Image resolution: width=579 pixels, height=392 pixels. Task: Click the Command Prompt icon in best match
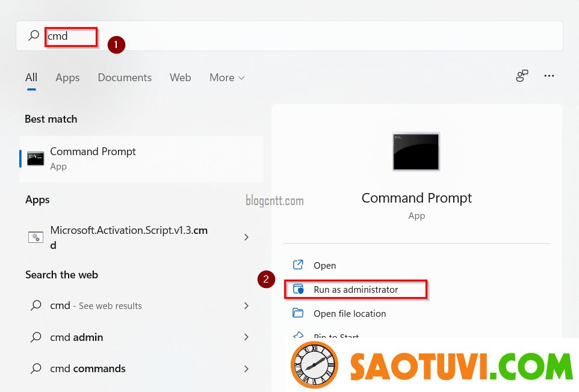(36, 159)
